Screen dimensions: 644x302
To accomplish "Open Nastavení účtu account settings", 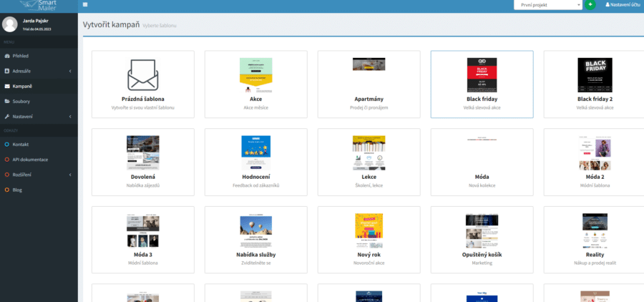I will [x=624, y=4].
